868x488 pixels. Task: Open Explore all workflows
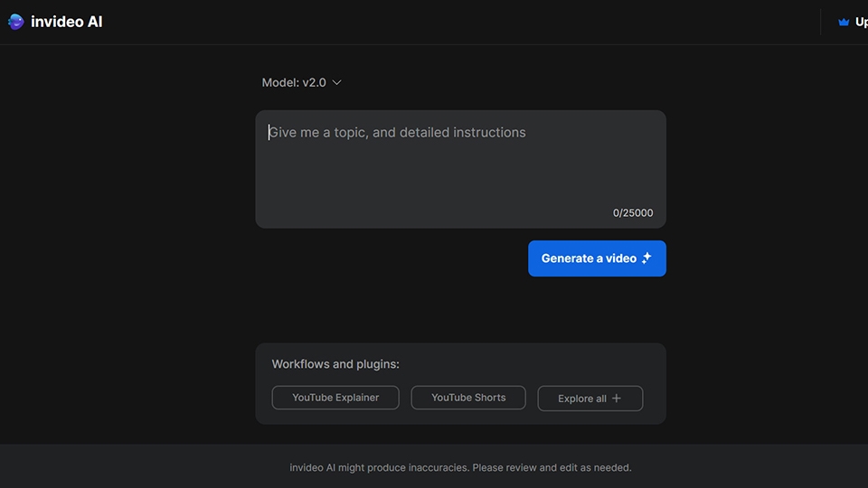582,399
